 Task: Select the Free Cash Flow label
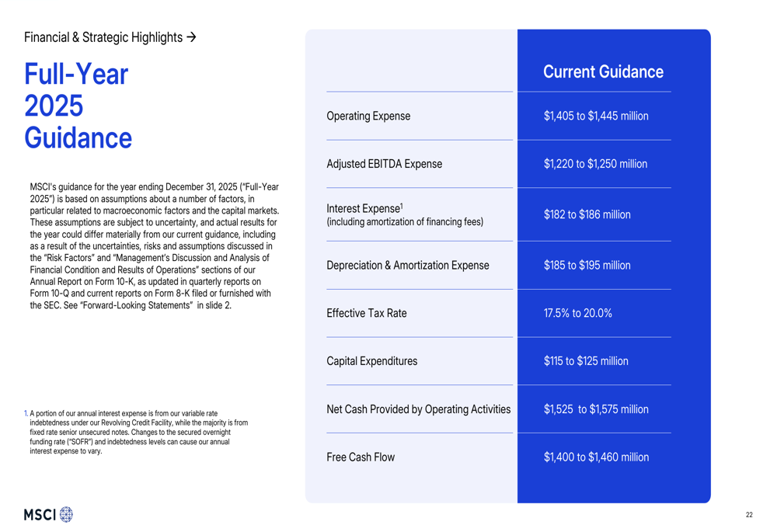(x=361, y=457)
